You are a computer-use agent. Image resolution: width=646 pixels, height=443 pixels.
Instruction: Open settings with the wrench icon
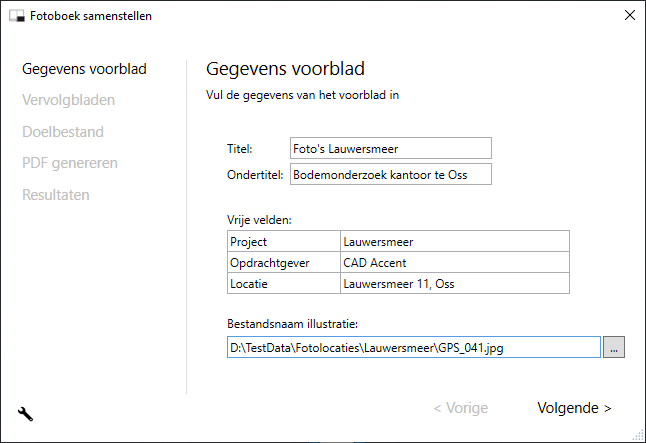click(26, 412)
